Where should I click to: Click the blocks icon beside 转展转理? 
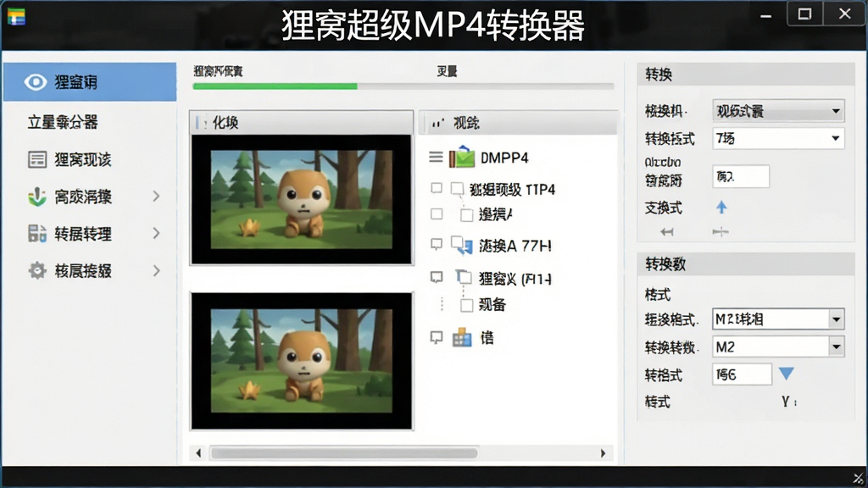point(37,234)
